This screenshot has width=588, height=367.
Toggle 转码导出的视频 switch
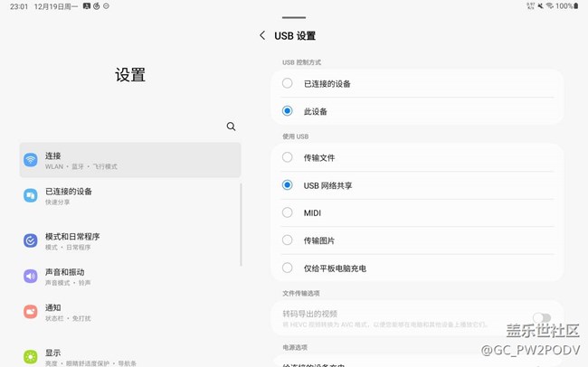pyautogui.click(x=541, y=318)
